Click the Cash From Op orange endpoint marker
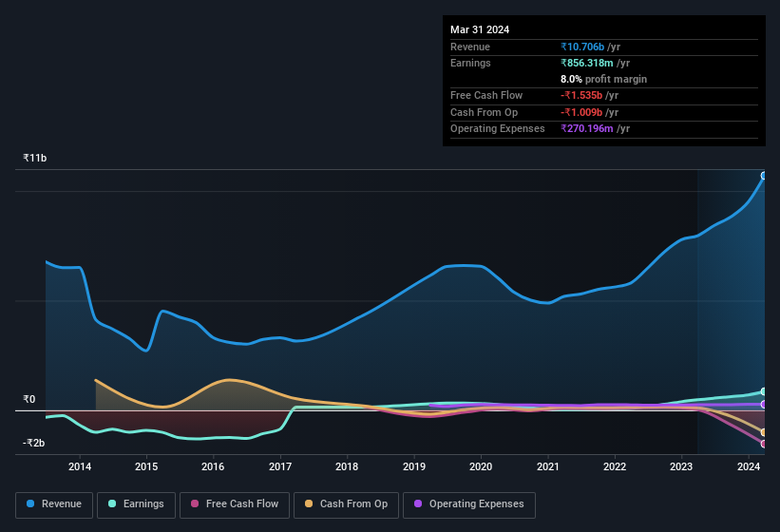Viewport: 780px width, 532px height. click(x=764, y=432)
